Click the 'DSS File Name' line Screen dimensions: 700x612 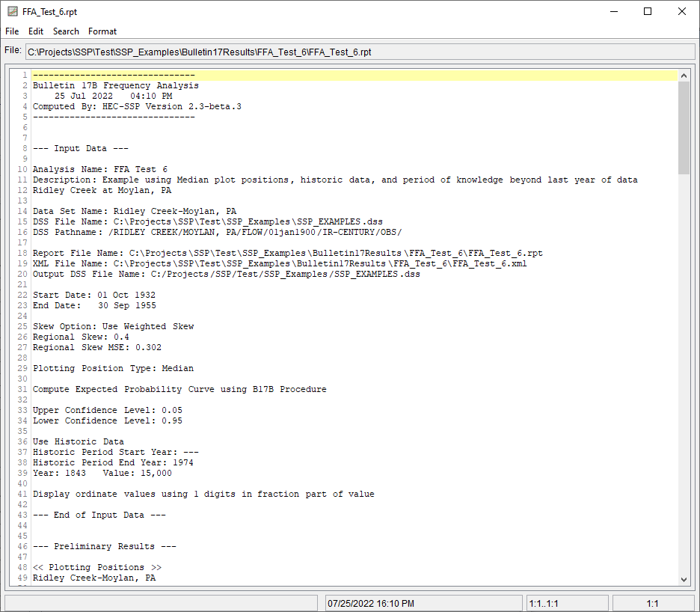click(x=208, y=221)
